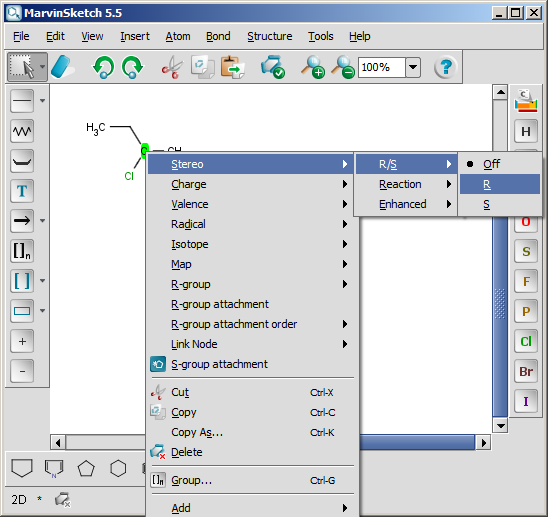548x517 pixels.
Task: Expand the Isotope submenu
Action: (x=252, y=244)
